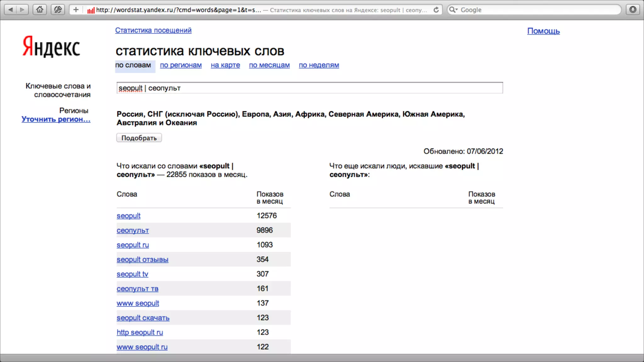Open the 'seopult отзывы' keyword link
The height and width of the screenshot is (362, 644).
[x=142, y=260]
